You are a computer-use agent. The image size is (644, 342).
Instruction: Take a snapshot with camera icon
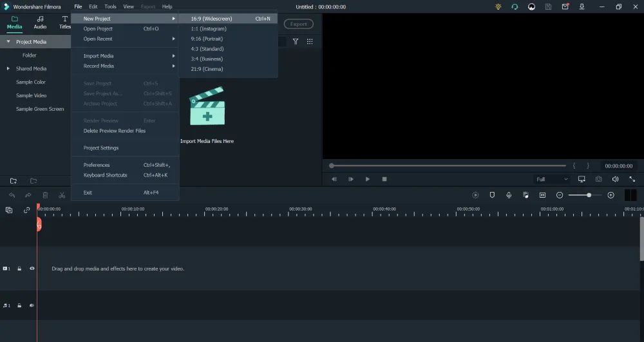click(599, 179)
